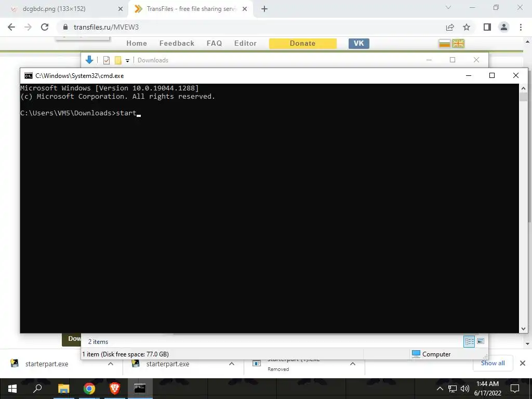Launch Brave browser from taskbar
The height and width of the screenshot is (399, 532).
[115, 389]
